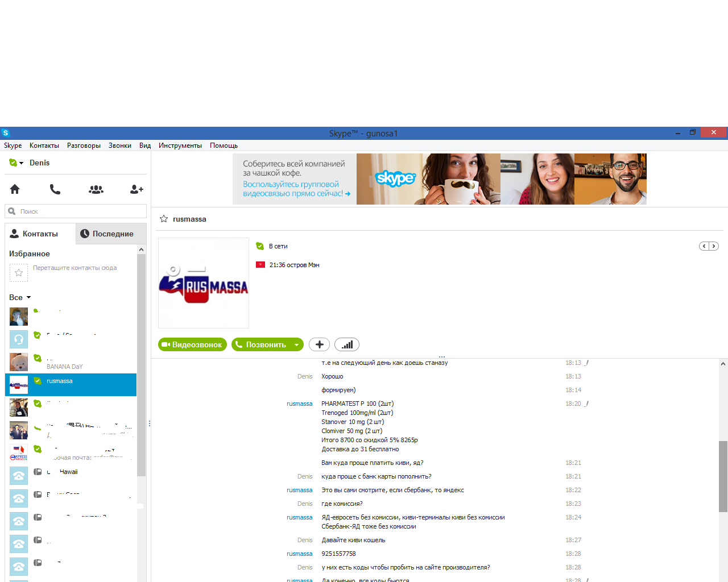Open the Skype menu
Screen dimensions: 728x582
(13, 145)
